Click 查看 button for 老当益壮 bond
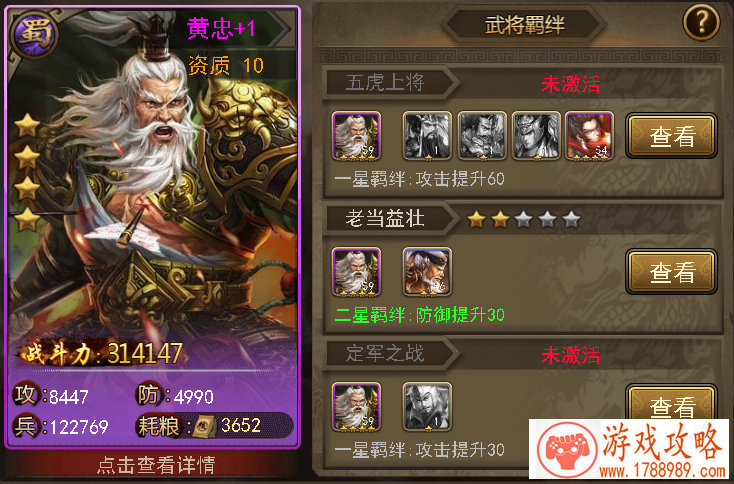The height and width of the screenshot is (484, 734). [x=671, y=272]
